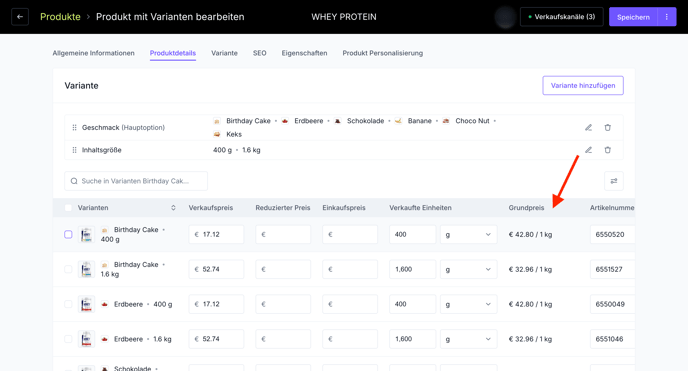
Task: Focus the variant search field
Action: coord(136,181)
